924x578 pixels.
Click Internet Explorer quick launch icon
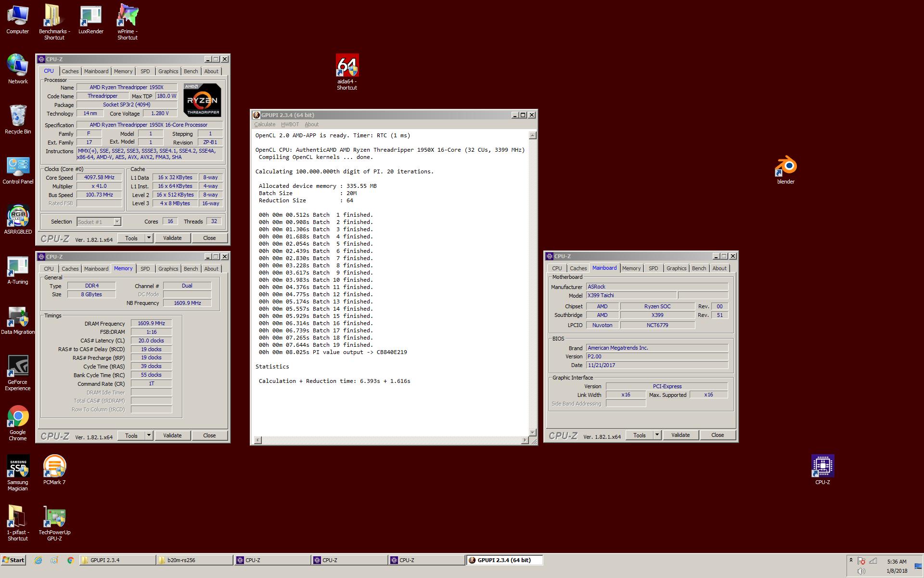click(x=38, y=560)
